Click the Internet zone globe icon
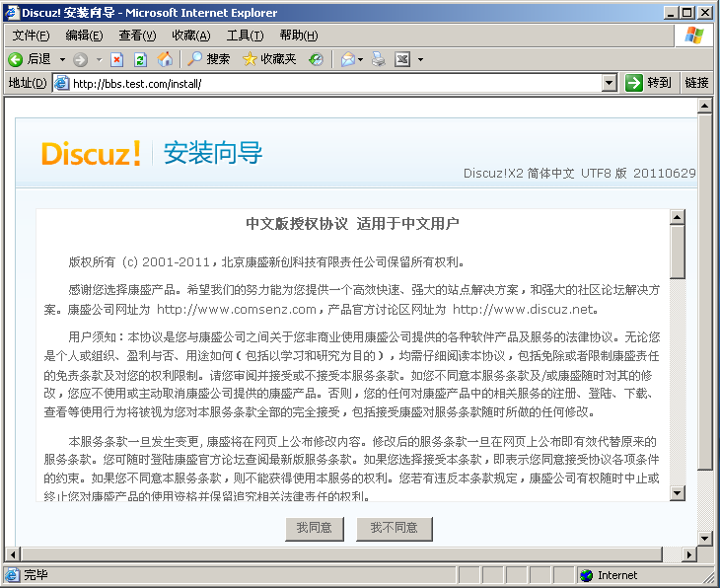The image size is (720, 588). (x=587, y=575)
